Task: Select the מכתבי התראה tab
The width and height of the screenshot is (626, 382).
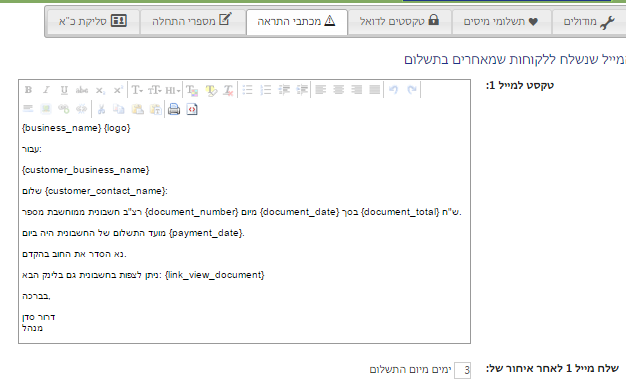Action: [297, 22]
